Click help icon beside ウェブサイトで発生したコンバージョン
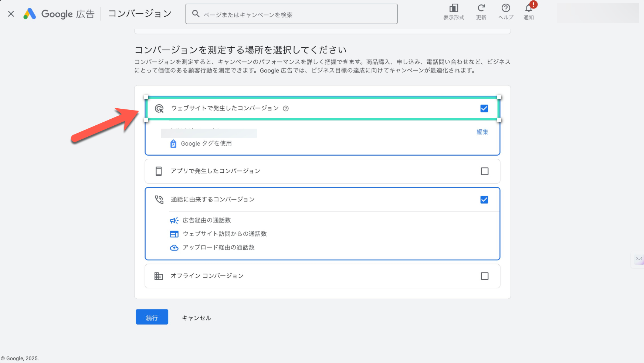 coord(286,109)
